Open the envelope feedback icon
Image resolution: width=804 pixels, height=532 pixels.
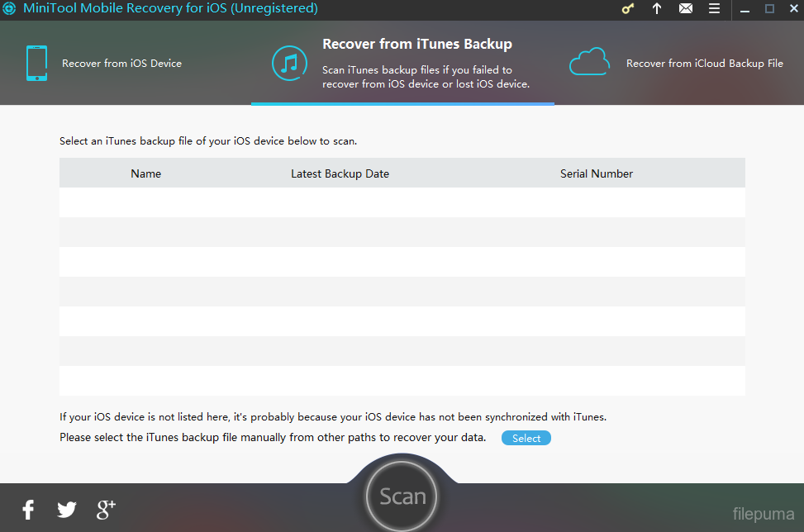[x=686, y=9]
